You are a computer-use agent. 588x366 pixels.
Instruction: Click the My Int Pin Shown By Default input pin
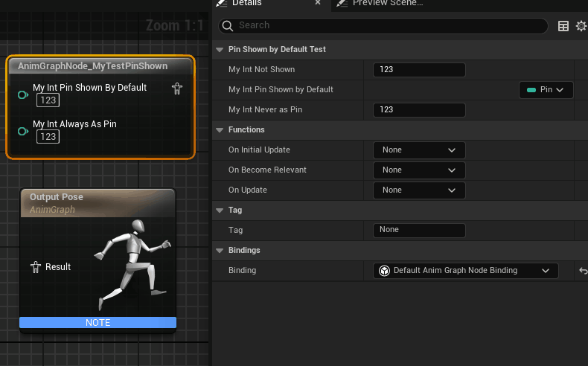point(22,94)
